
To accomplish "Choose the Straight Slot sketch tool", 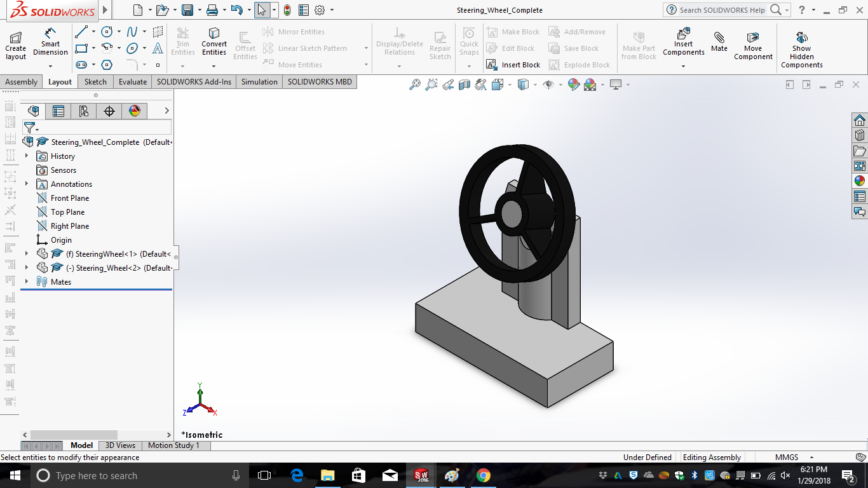I will pos(81,65).
